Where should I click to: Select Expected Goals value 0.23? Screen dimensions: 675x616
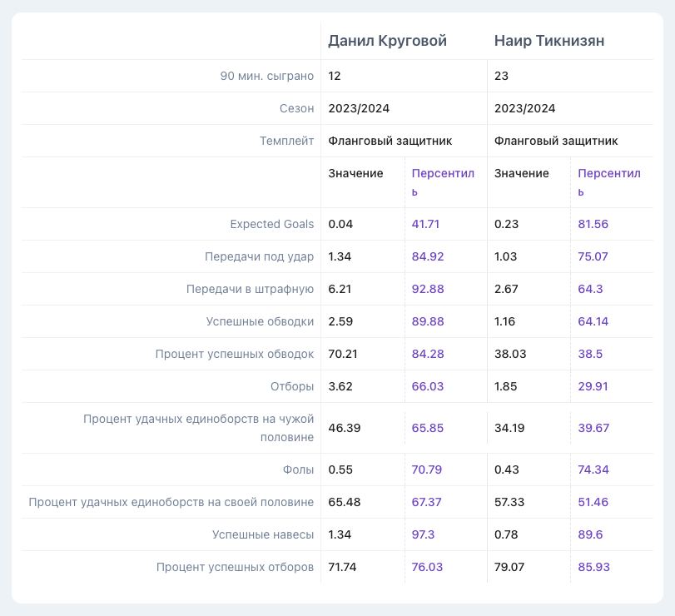point(506,224)
